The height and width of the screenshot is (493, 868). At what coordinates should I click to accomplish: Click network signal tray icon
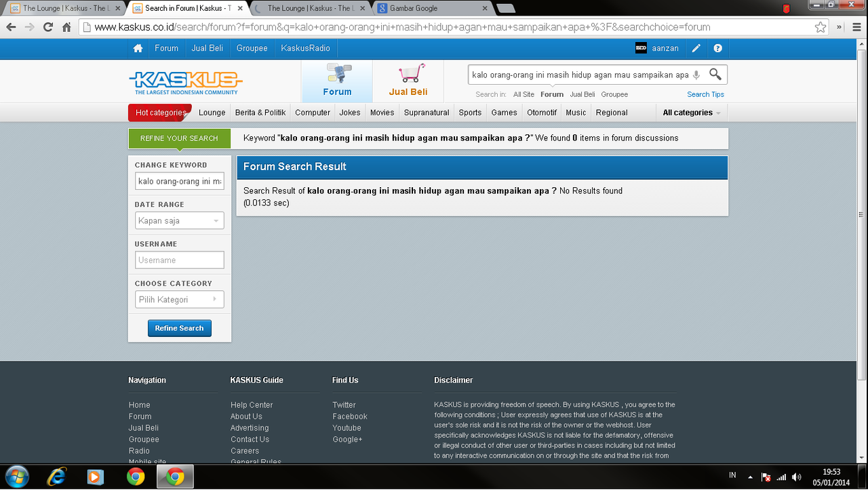click(x=781, y=477)
